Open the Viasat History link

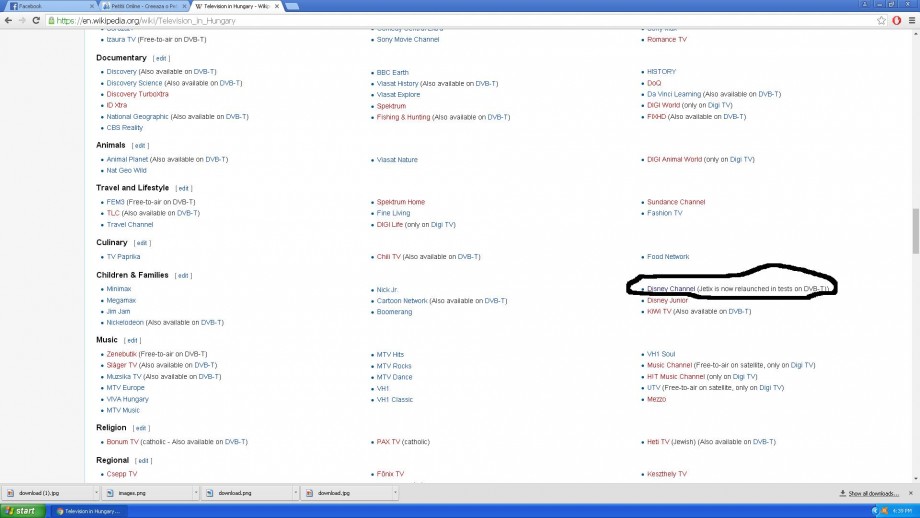tap(397, 84)
